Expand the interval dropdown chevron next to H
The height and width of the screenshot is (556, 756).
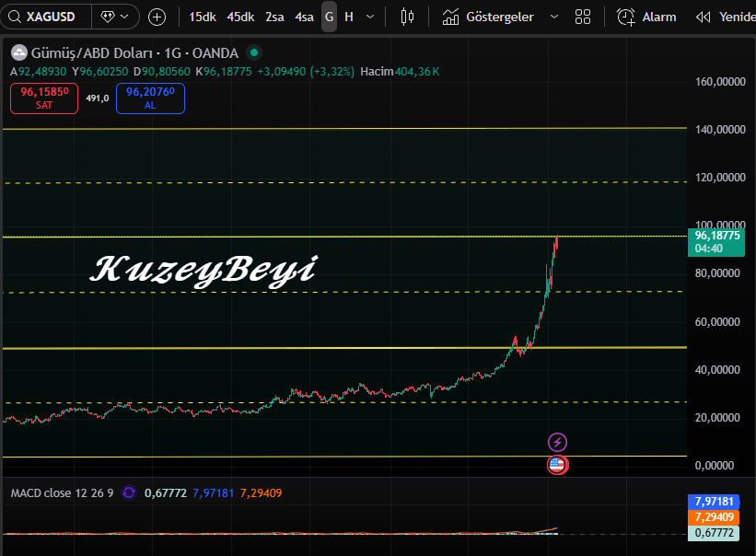[369, 17]
